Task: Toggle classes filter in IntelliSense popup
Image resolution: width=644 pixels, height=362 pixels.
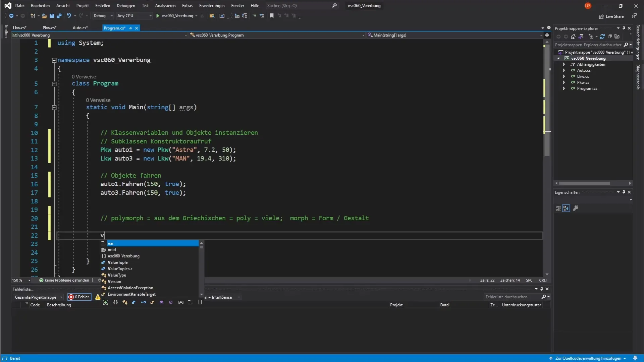Action: 125,302
